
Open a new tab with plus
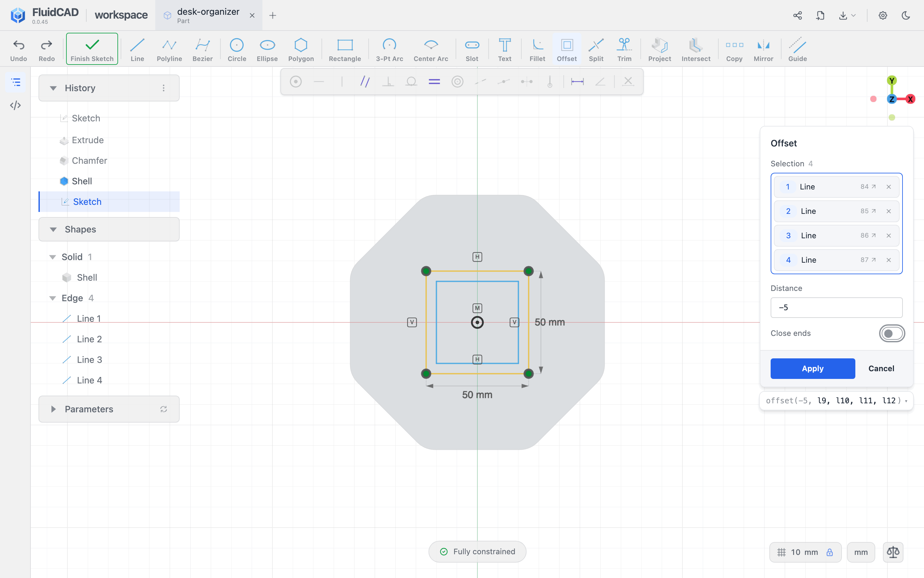click(273, 15)
